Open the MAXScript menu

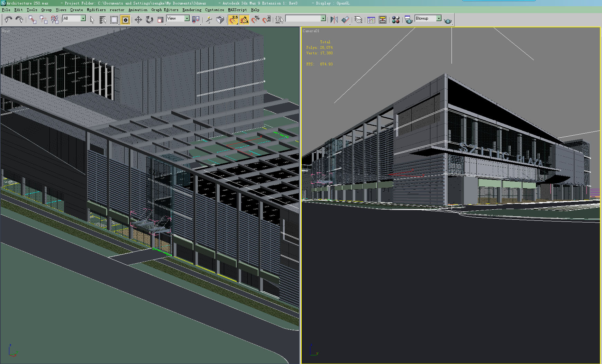(x=237, y=10)
